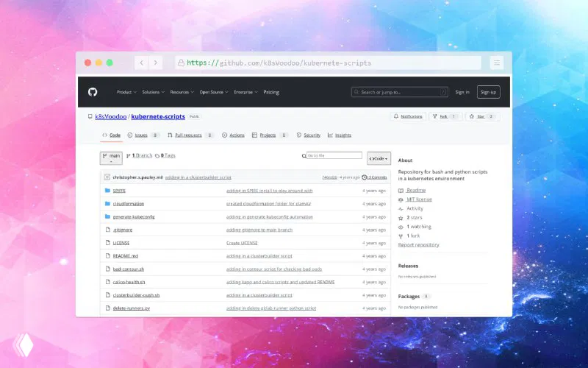Switch to the Security tab

coord(308,135)
